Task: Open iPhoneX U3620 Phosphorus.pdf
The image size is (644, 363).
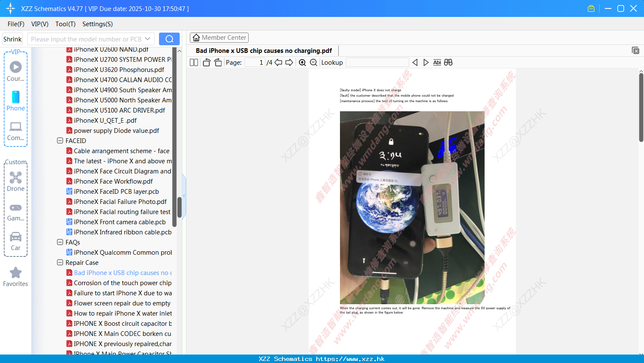Action: pos(115,70)
